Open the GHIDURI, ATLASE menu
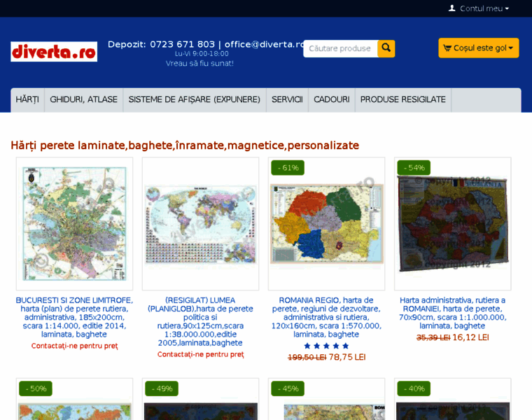The width and height of the screenshot is (532, 420). coord(83,99)
